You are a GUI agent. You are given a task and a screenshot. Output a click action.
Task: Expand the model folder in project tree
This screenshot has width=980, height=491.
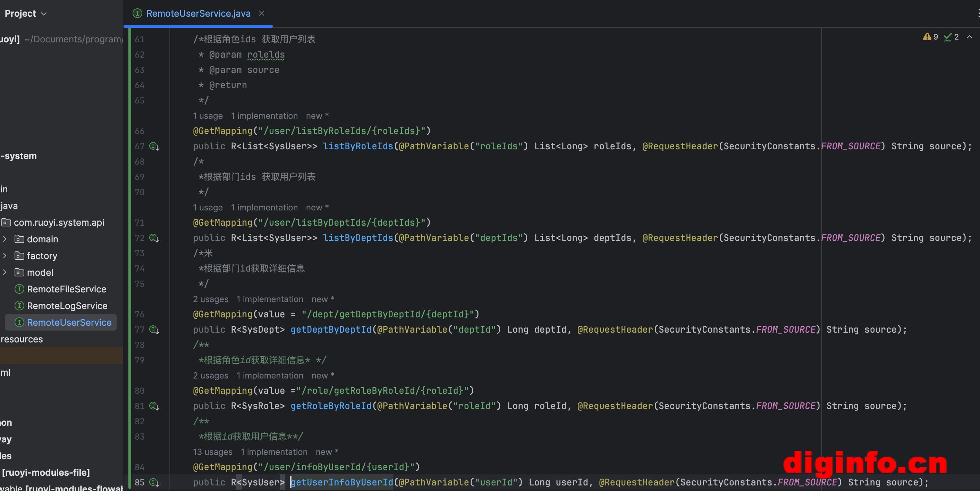click(x=5, y=273)
